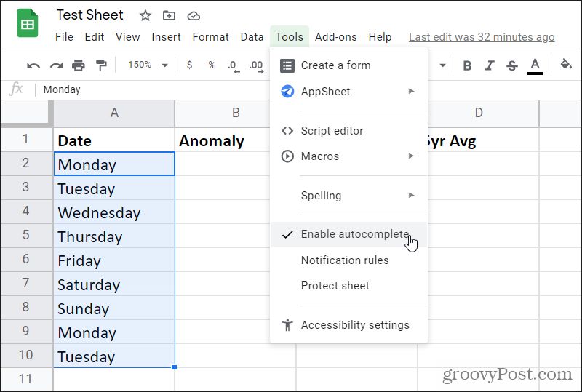
Task: Decrease decimal places
Action: (x=233, y=66)
